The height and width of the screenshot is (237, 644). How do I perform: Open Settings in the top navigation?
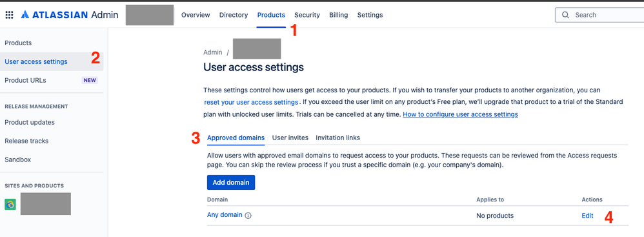point(370,15)
